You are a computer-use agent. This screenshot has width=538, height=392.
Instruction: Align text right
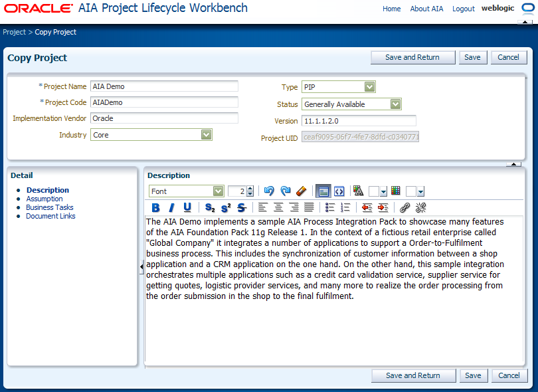(294, 207)
